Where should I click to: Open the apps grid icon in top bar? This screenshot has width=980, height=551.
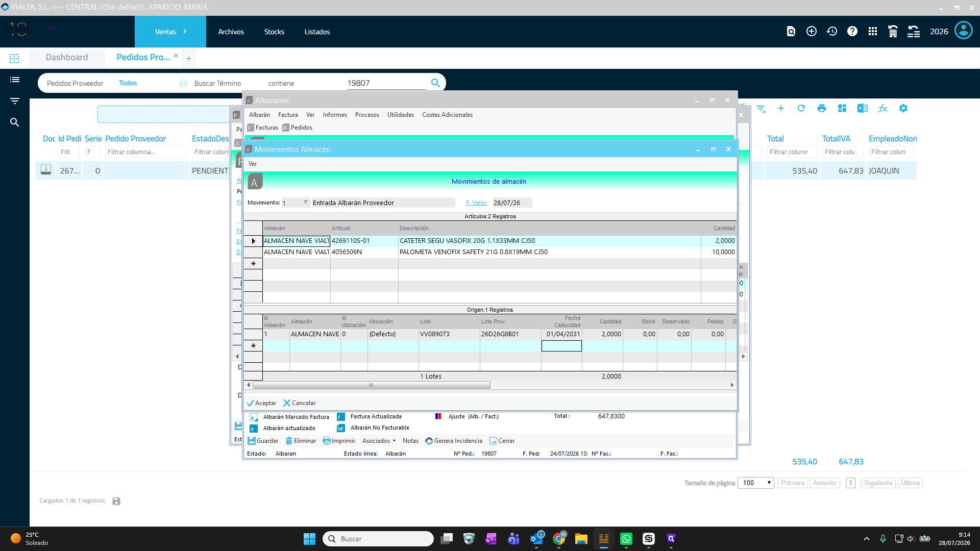873,32
